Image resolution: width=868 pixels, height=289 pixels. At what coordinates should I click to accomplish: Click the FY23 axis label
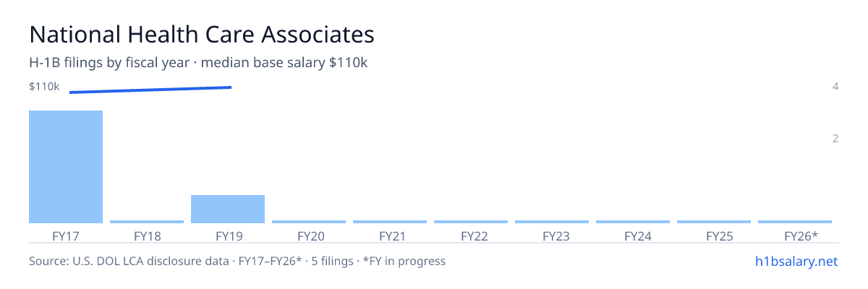[552, 236]
